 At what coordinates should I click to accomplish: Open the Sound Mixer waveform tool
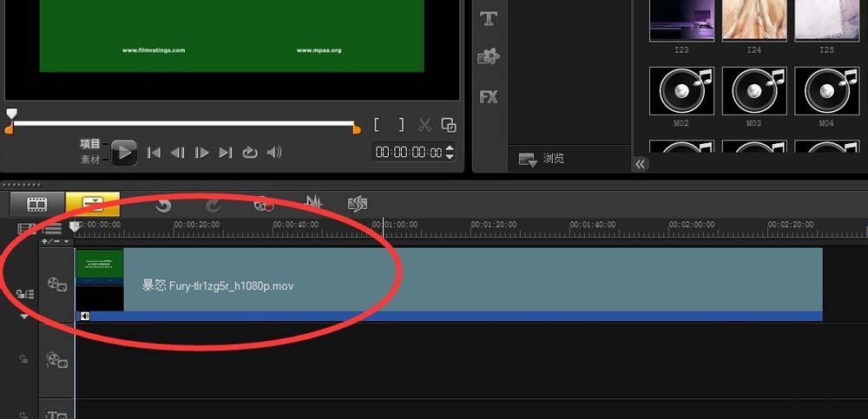313,203
